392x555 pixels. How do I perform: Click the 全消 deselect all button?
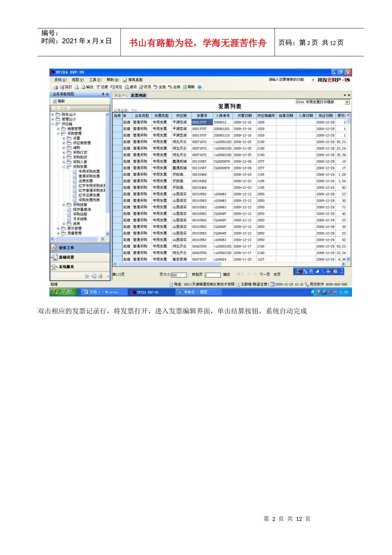point(174,87)
